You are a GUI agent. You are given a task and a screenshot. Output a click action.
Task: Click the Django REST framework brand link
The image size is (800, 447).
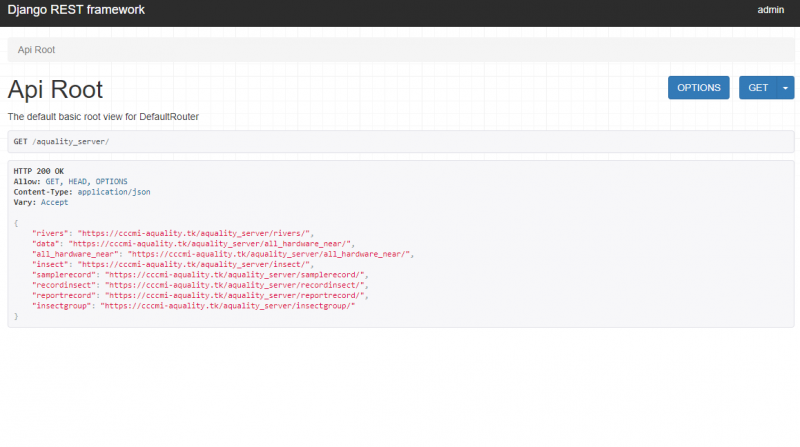[x=76, y=10]
